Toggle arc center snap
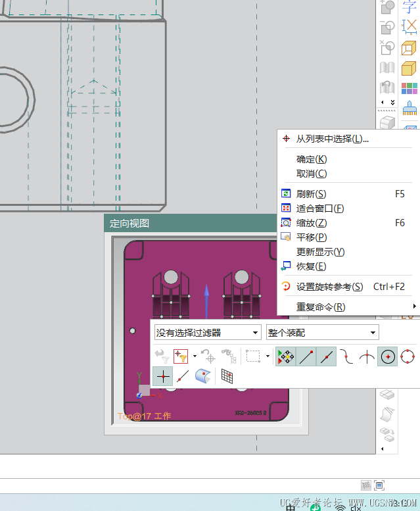The image size is (420, 511). coord(387,356)
